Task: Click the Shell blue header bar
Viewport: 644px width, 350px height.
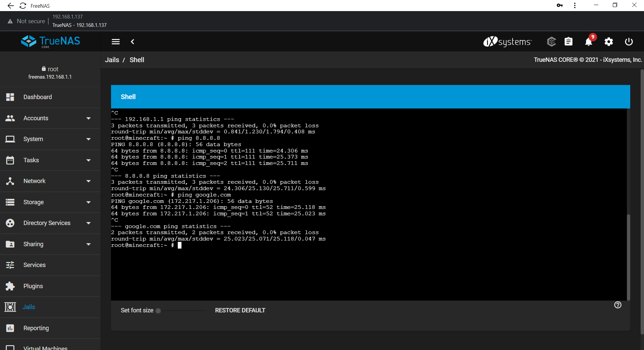Action: pyautogui.click(x=370, y=97)
